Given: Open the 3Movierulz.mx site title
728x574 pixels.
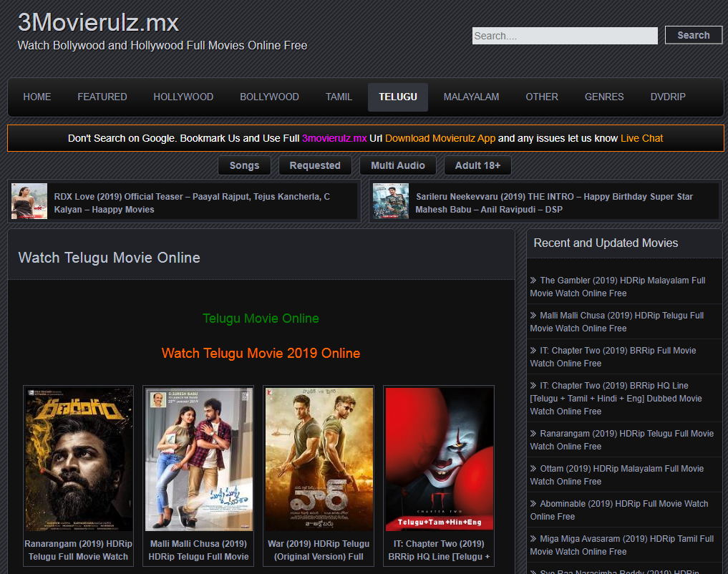Looking at the screenshot, I should point(99,23).
